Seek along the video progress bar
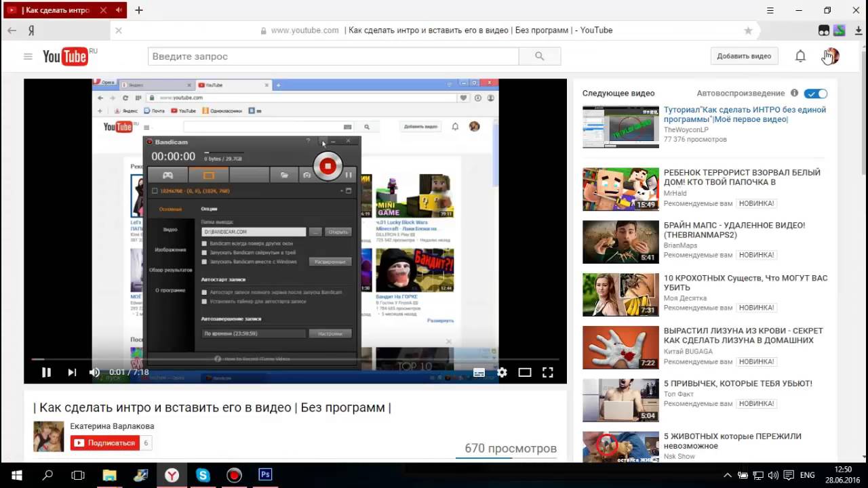868x488 pixels. (295, 359)
